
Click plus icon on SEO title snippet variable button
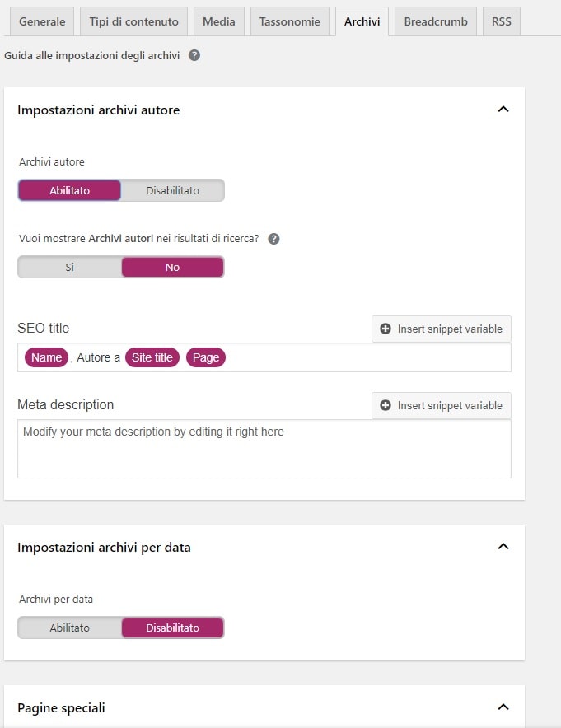[386, 329]
